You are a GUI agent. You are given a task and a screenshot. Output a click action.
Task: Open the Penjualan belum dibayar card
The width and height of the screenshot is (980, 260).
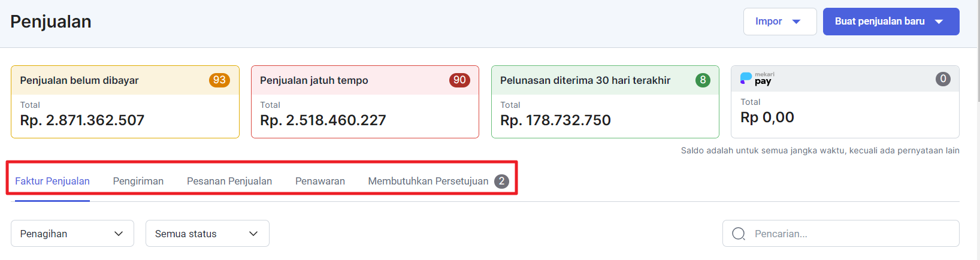point(125,102)
